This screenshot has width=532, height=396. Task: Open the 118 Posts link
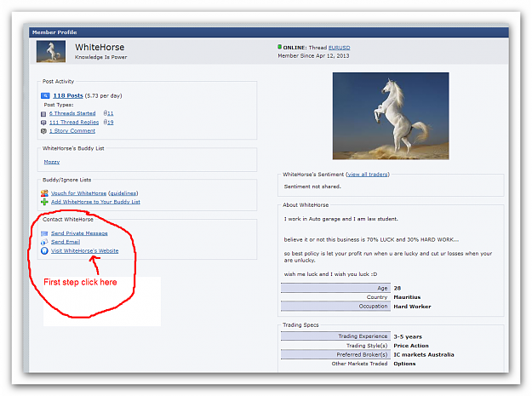click(x=68, y=95)
